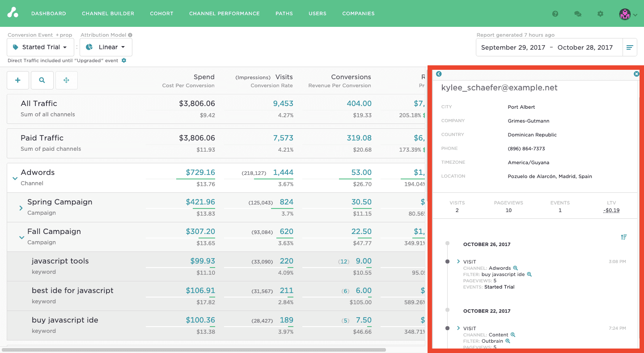Open settings gear in top navigation
This screenshot has width=644, height=353.
600,14
